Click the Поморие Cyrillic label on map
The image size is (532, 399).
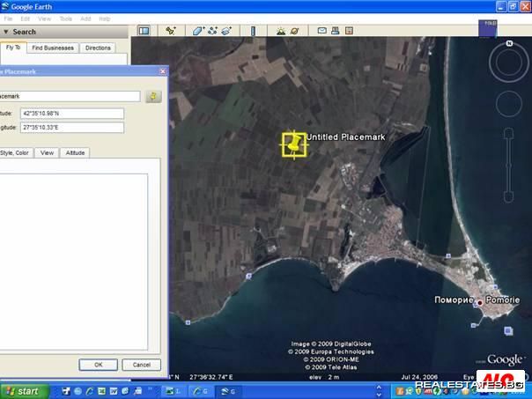(454, 300)
